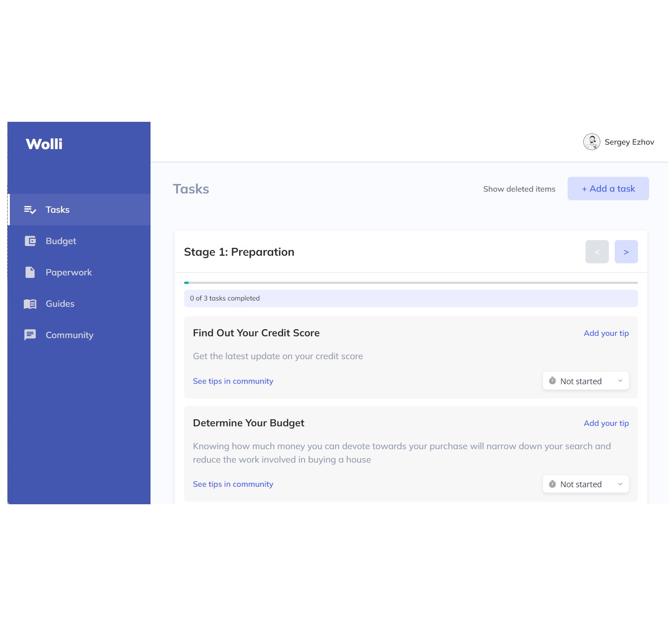Go to next stage with > button
The width and height of the screenshot is (672, 618).
click(x=626, y=252)
